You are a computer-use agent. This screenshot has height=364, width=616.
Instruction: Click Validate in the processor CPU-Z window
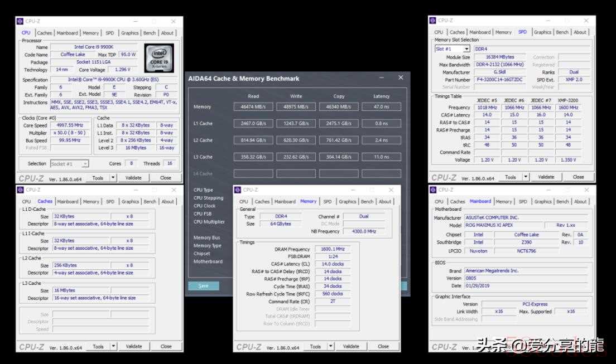(133, 178)
